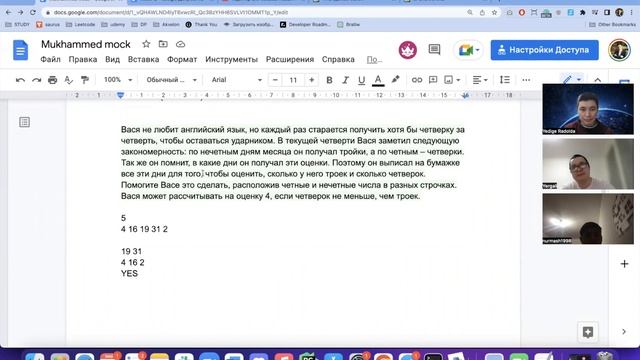Move document using folder icon
The width and height of the screenshot is (640, 360).
163,44
